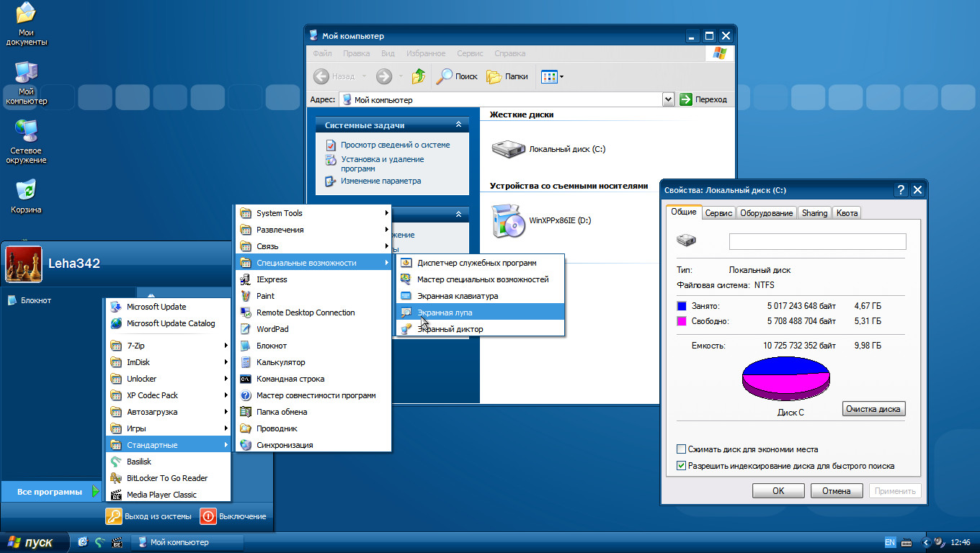
Task: Expand Игры program folder
Action: tap(168, 428)
